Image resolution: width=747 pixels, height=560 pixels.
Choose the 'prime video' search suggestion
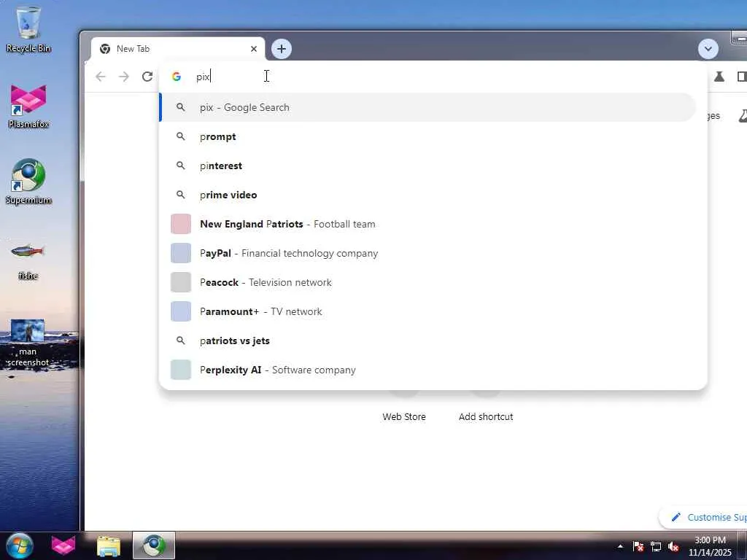(427, 195)
